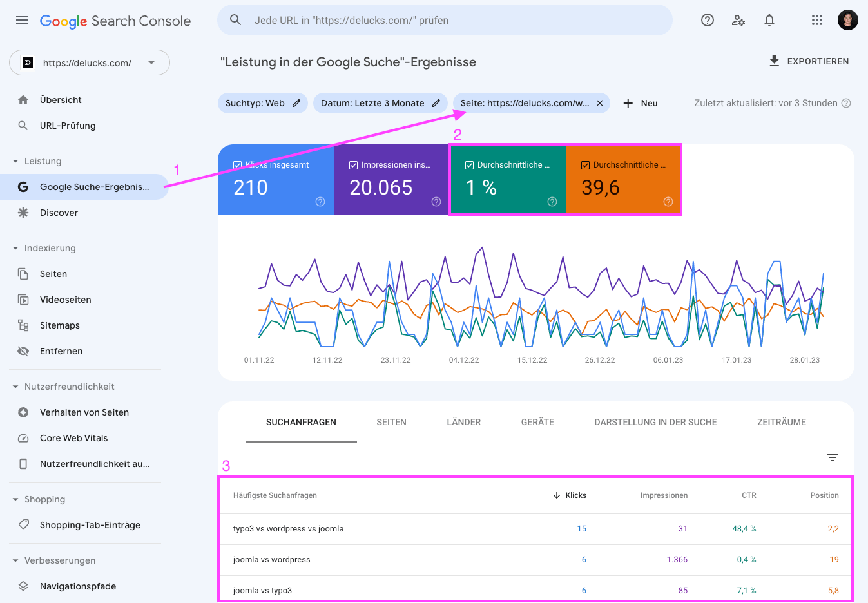Open the hamburger main menu
868x603 pixels.
click(x=22, y=20)
